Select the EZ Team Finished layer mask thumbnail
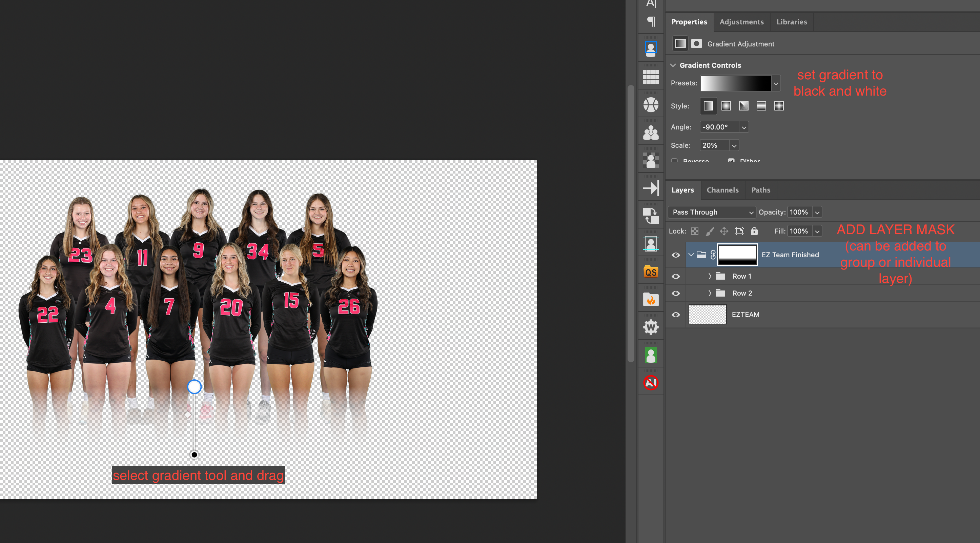 (737, 255)
